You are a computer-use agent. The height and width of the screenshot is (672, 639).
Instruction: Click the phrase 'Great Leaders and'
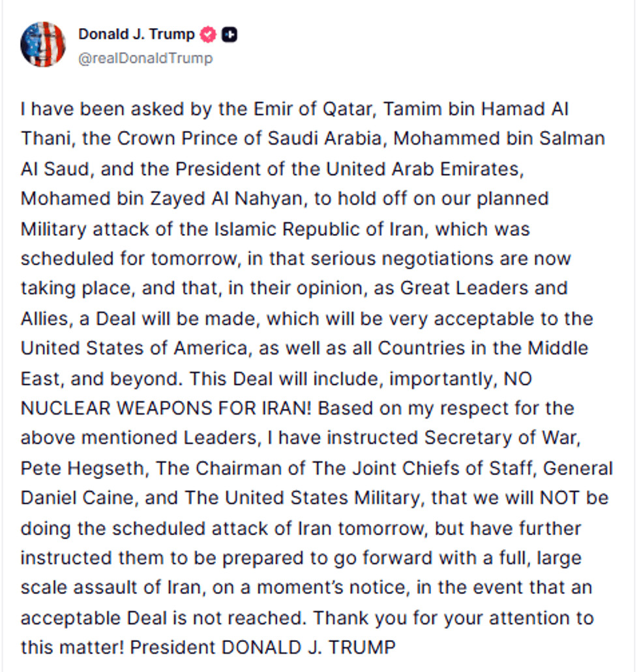click(484, 288)
